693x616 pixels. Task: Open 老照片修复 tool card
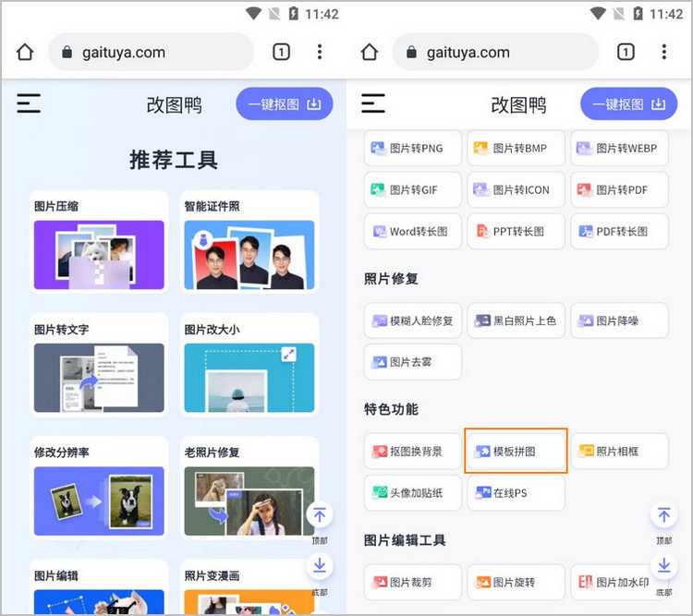[249, 488]
